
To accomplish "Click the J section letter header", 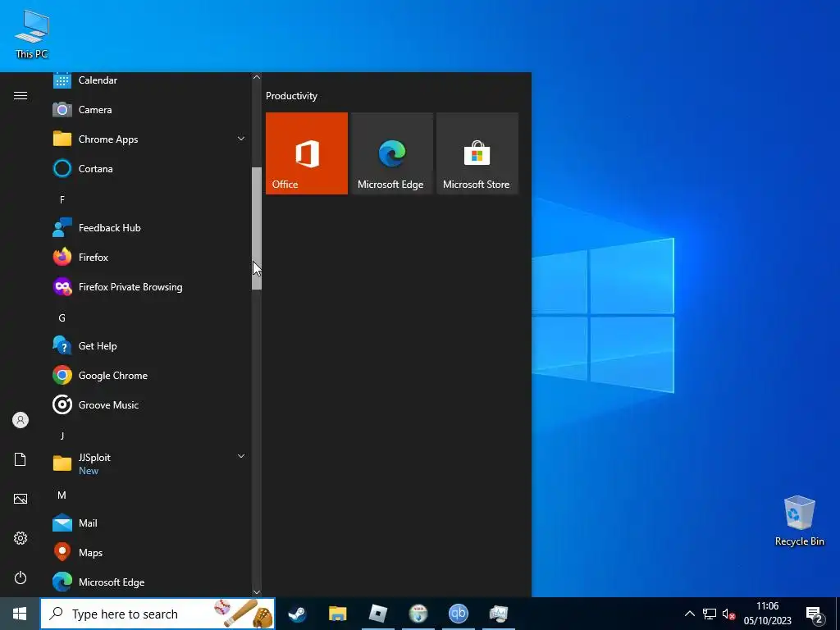I will [x=62, y=436].
